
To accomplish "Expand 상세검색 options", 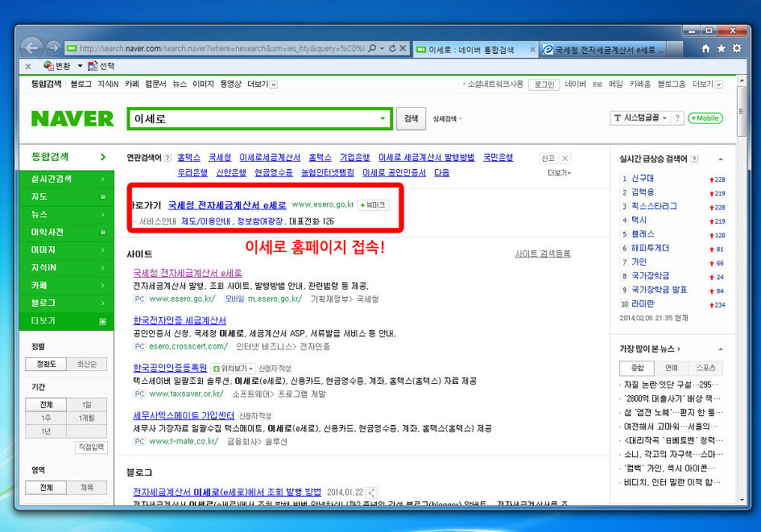I will tap(447, 119).
